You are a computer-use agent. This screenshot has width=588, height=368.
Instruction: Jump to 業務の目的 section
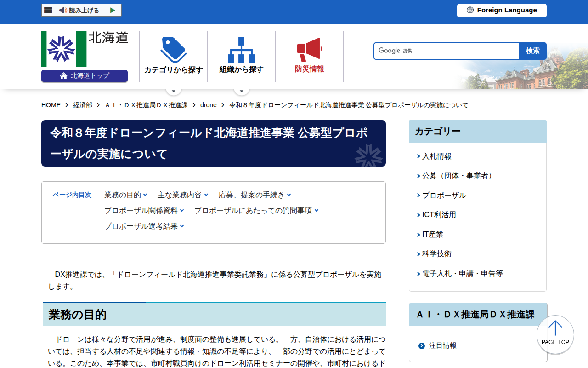pyautogui.click(x=125, y=195)
